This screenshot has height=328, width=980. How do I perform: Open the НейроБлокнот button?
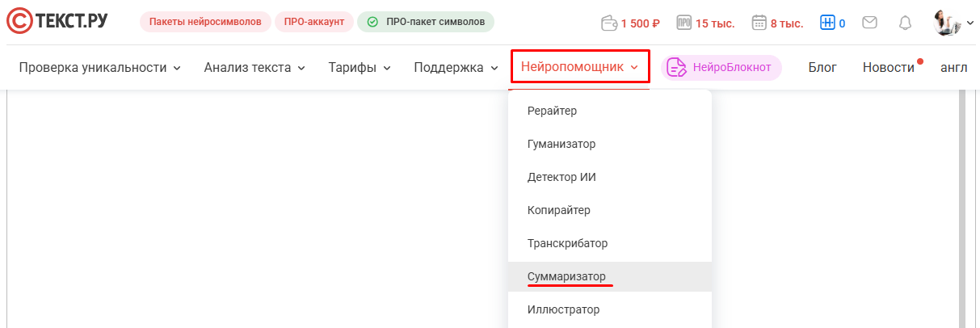point(721,68)
